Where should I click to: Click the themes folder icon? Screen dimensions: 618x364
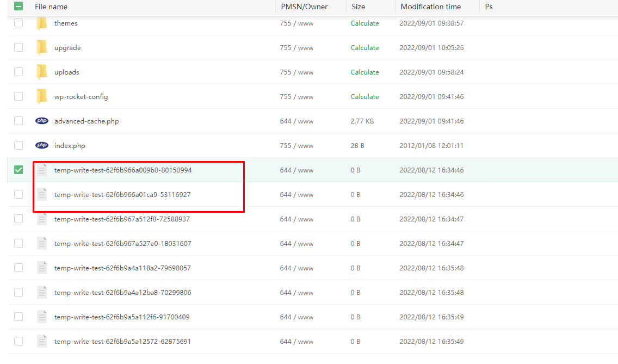click(42, 23)
